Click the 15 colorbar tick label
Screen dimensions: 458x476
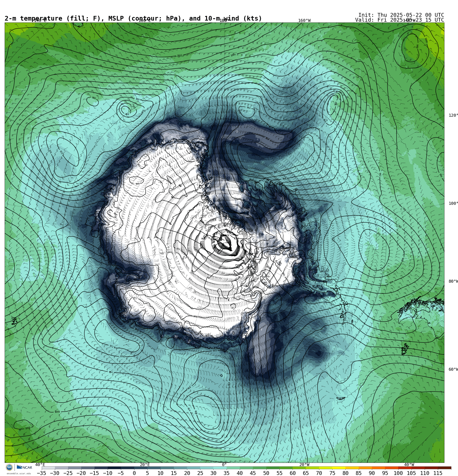pyautogui.click(x=173, y=473)
